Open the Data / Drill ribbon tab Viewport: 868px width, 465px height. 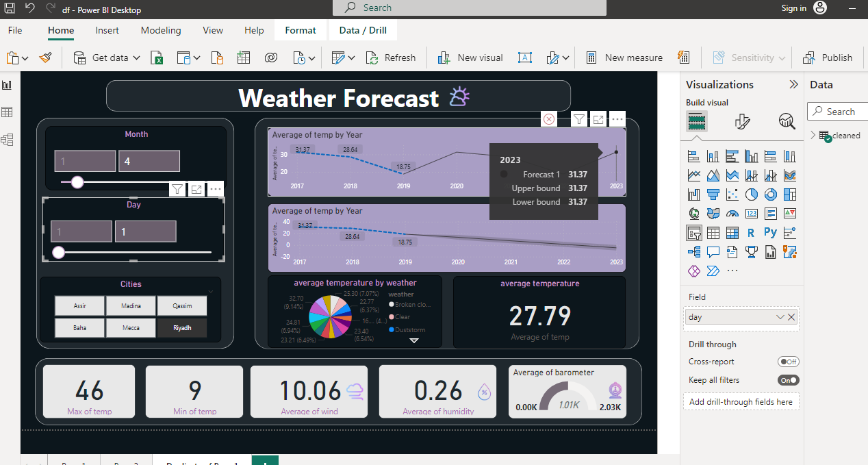point(363,30)
